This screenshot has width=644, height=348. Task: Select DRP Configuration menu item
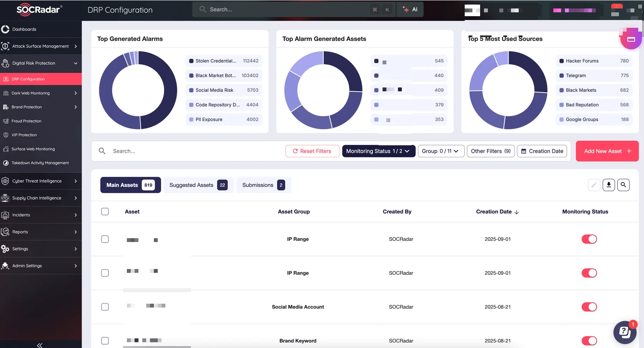point(41,79)
